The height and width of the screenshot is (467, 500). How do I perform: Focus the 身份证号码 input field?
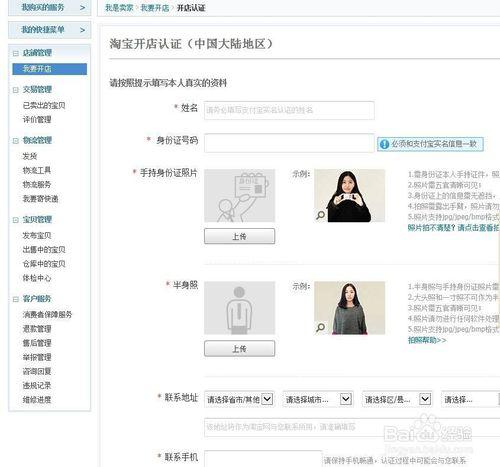coord(289,143)
